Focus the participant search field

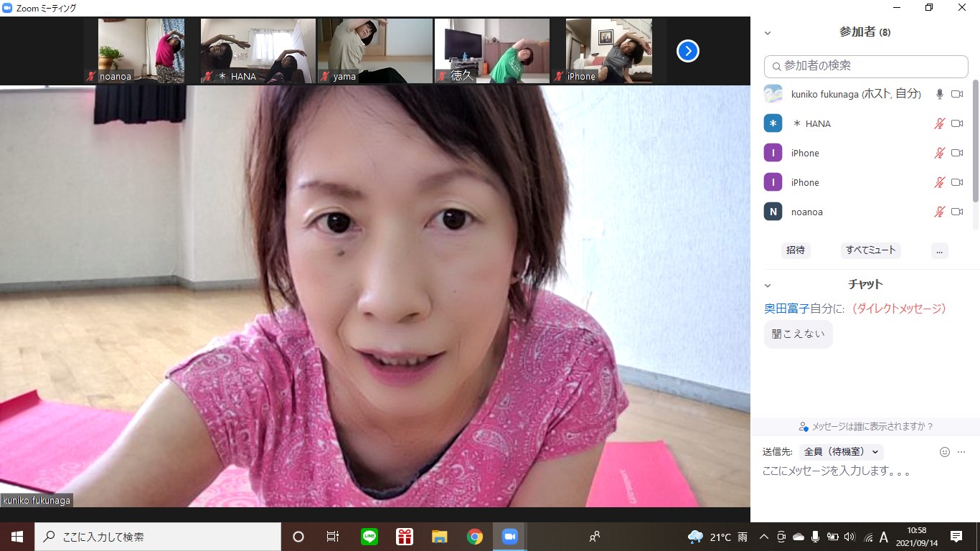(866, 66)
